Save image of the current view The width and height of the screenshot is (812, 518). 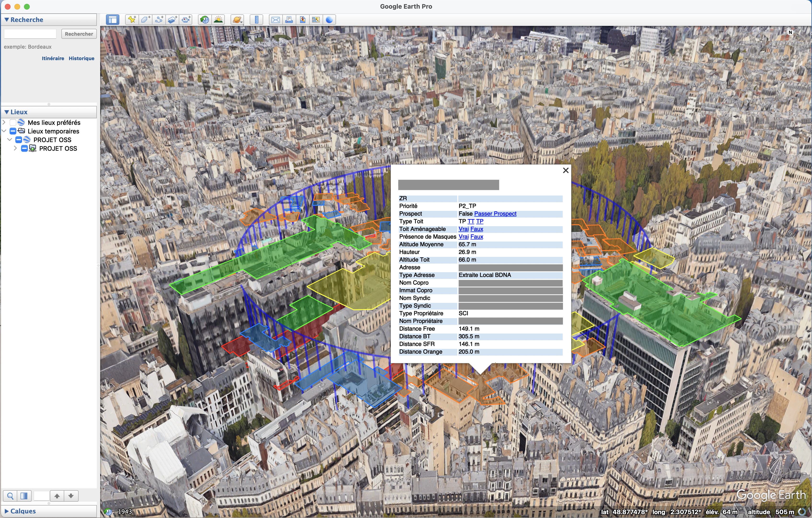[302, 20]
